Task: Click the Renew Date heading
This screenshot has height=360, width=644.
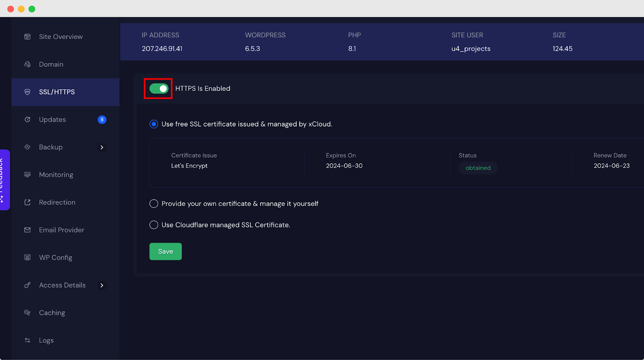Action: pos(610,155)
